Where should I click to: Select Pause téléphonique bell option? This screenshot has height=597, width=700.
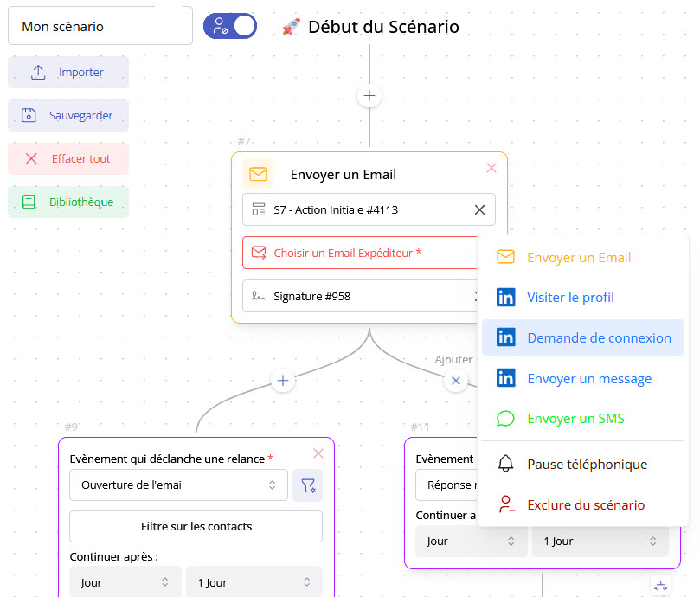(x=587, y=465)
